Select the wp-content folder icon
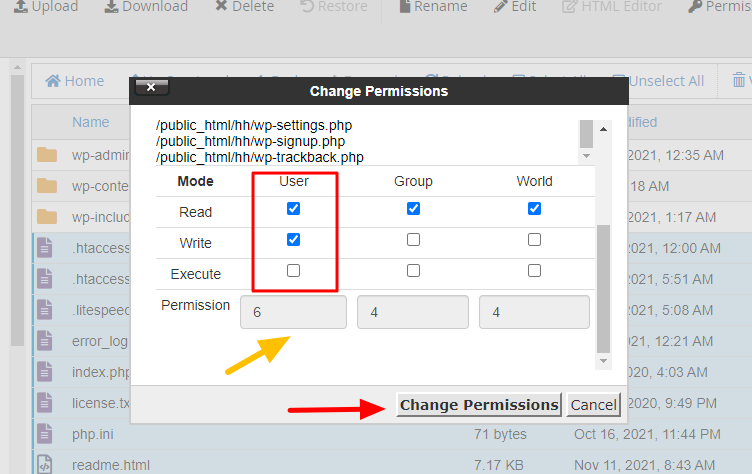752x474 pixels. point(47,186)
